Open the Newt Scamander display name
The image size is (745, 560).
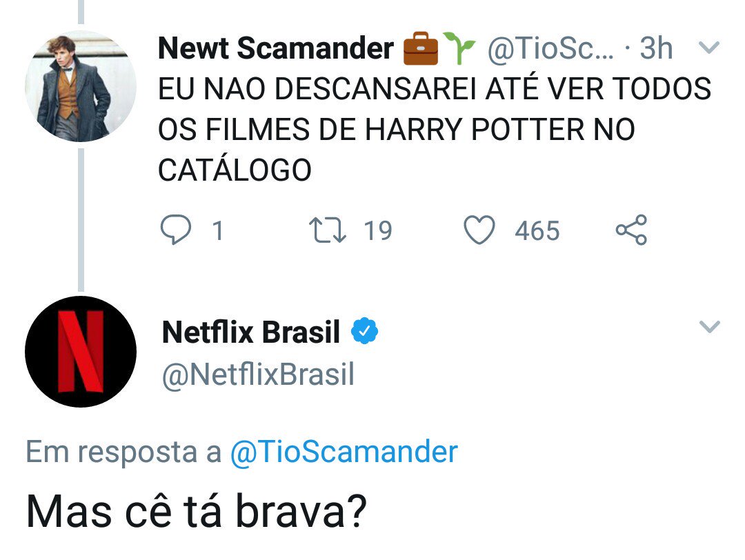[x=276, y=49]
